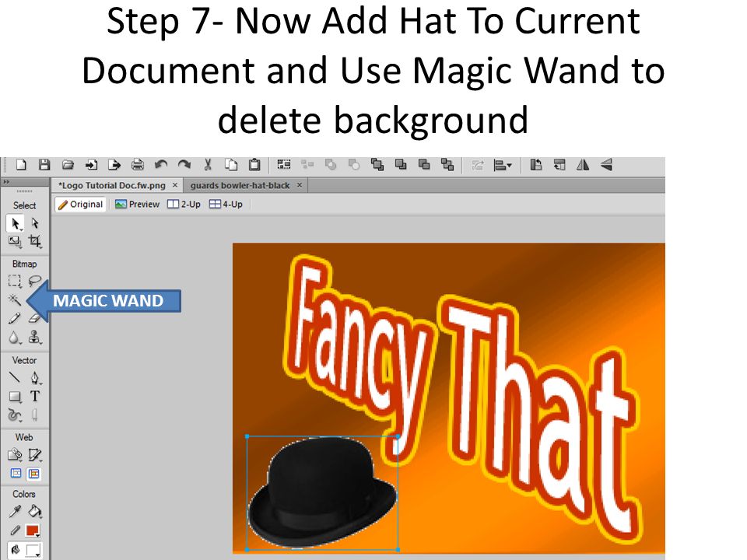The width and height of the screenshot is (747, 560).
Task: Open the fill color swatch
Action: point(33,551)
